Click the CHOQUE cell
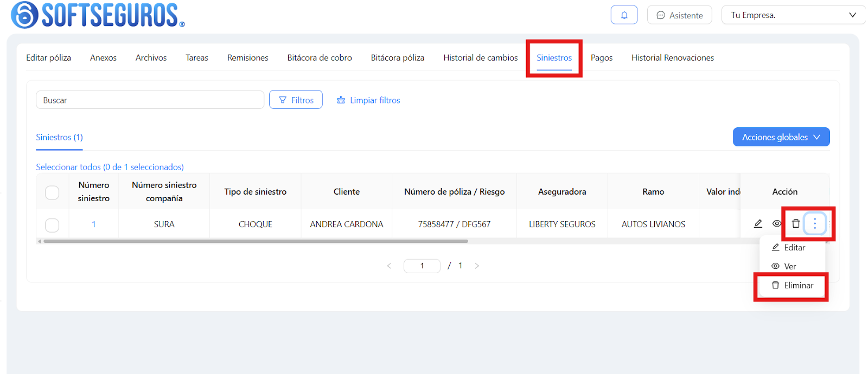This screenshot has height=374, width=868. pyautogui.click(x=256, y=224)
